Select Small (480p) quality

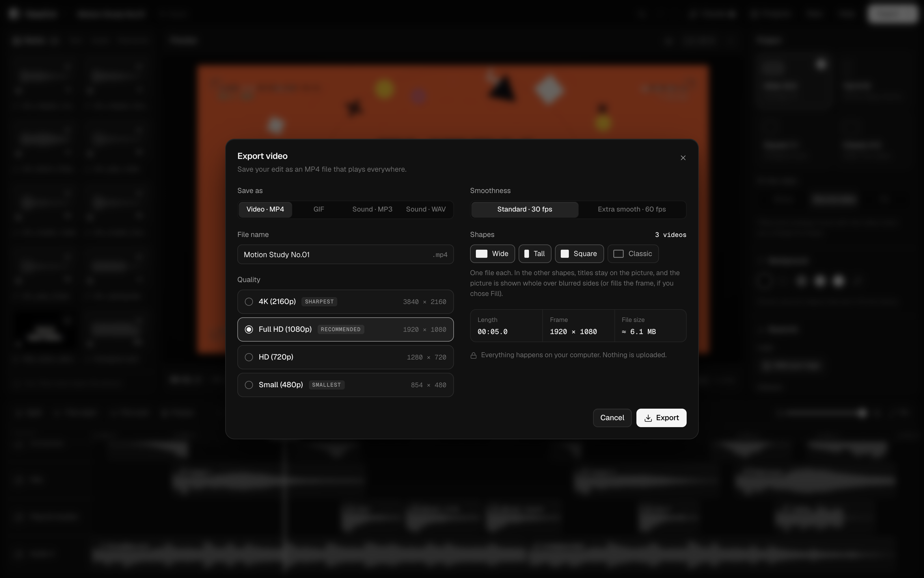pyautogui.click(x=345, y=385)
